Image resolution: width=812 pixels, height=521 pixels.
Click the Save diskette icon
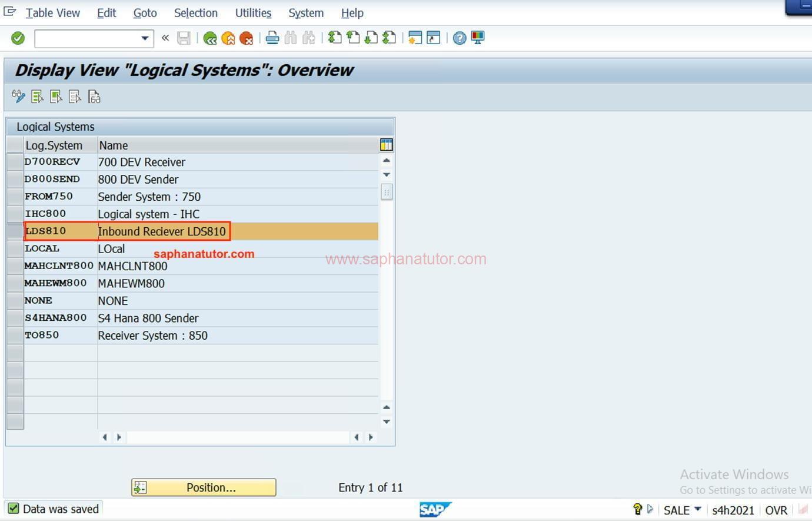(x=184, y=38)
